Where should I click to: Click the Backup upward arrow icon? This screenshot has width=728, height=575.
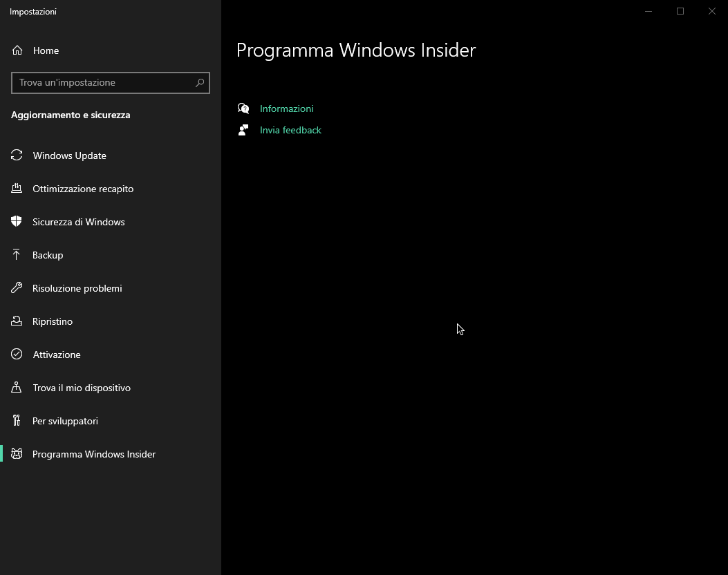[17, 254]
